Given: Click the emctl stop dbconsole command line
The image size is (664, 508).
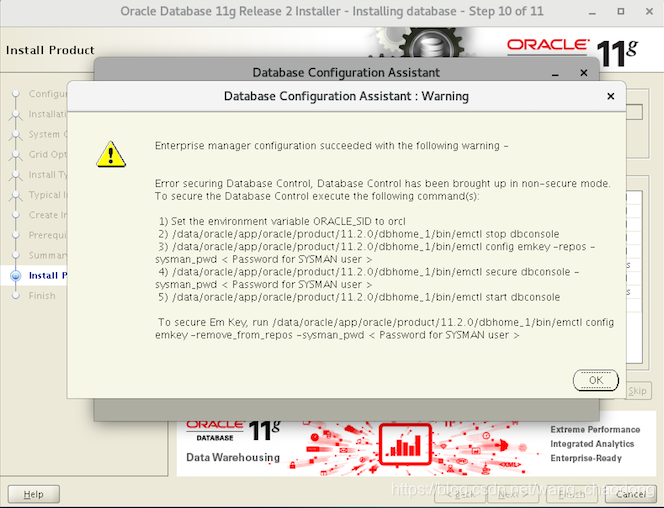Looking at the screenshot, I should [x=359, y=234].
